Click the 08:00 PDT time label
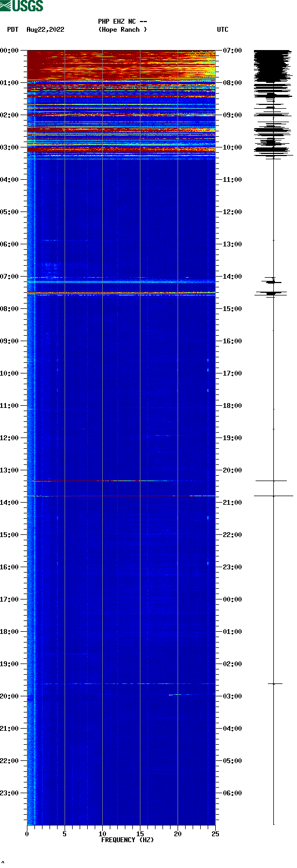This screenshot has height=868, width=297. (x=9, y=309)
